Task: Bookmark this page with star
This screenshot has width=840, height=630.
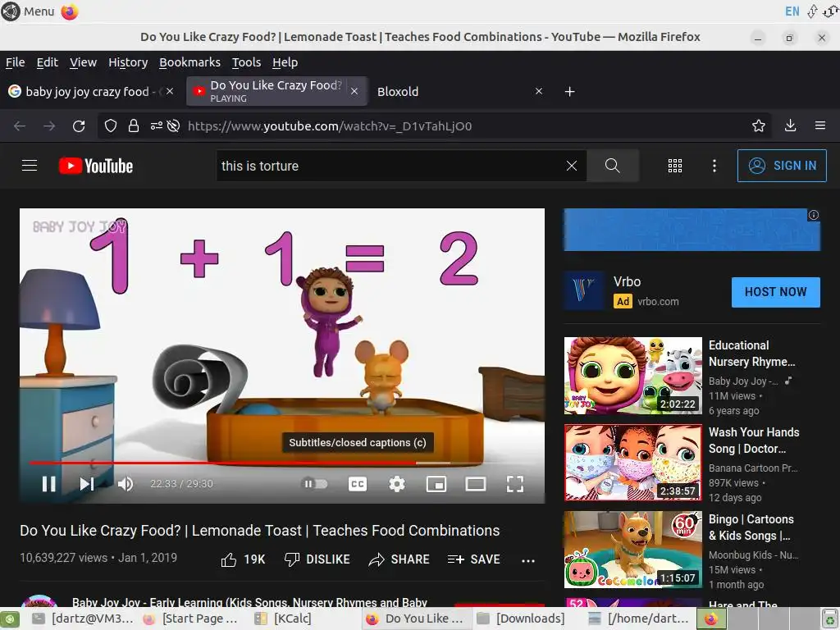Action: (x=758, y=126)
